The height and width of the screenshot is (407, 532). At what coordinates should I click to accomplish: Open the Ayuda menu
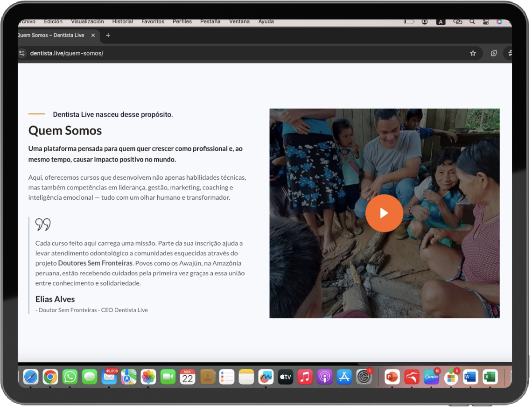[x=266, y=22]
